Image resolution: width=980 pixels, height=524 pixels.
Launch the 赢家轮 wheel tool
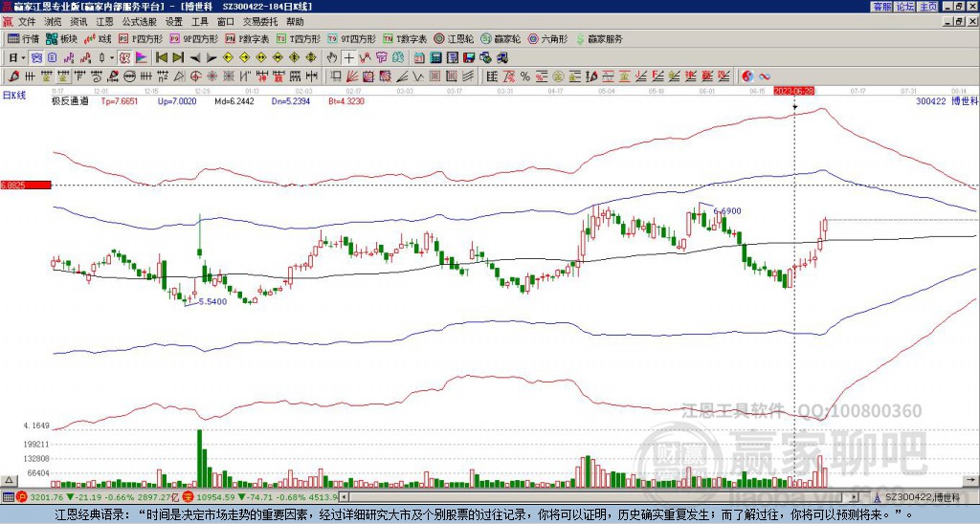click(x=501, y=38)
